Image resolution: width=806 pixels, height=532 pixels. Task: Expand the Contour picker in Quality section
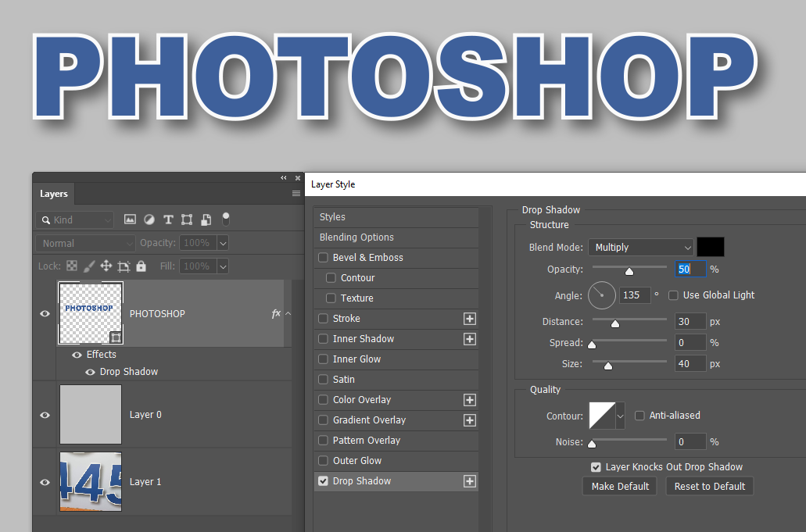[x=622, y=415]
